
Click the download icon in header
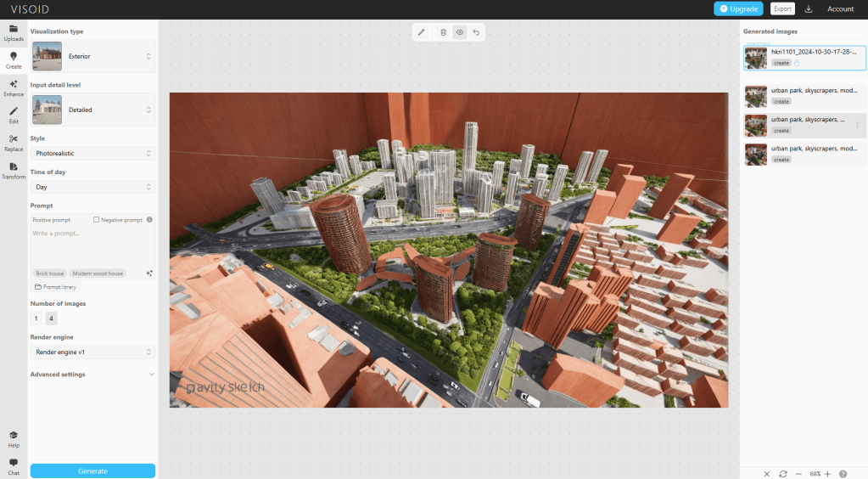point(808,9)
